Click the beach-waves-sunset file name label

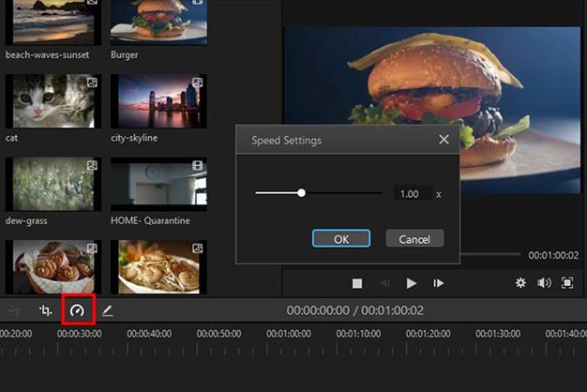(47, 55)
